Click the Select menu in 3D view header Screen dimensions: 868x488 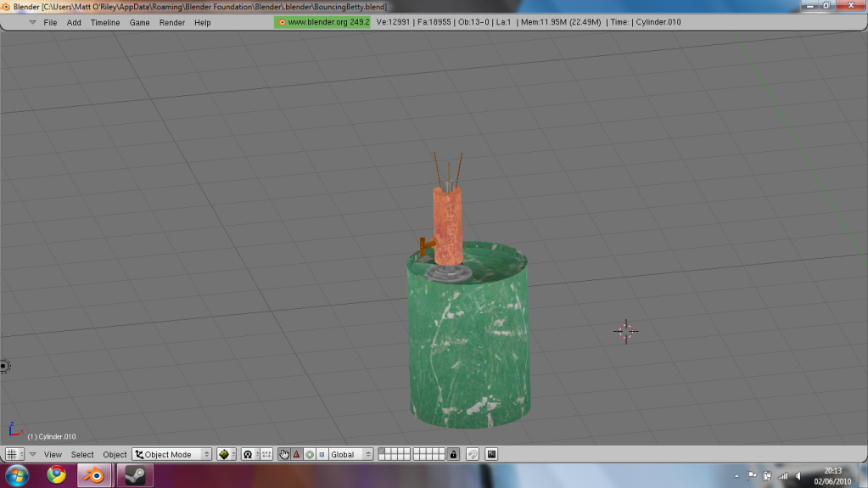coord(82,454)
